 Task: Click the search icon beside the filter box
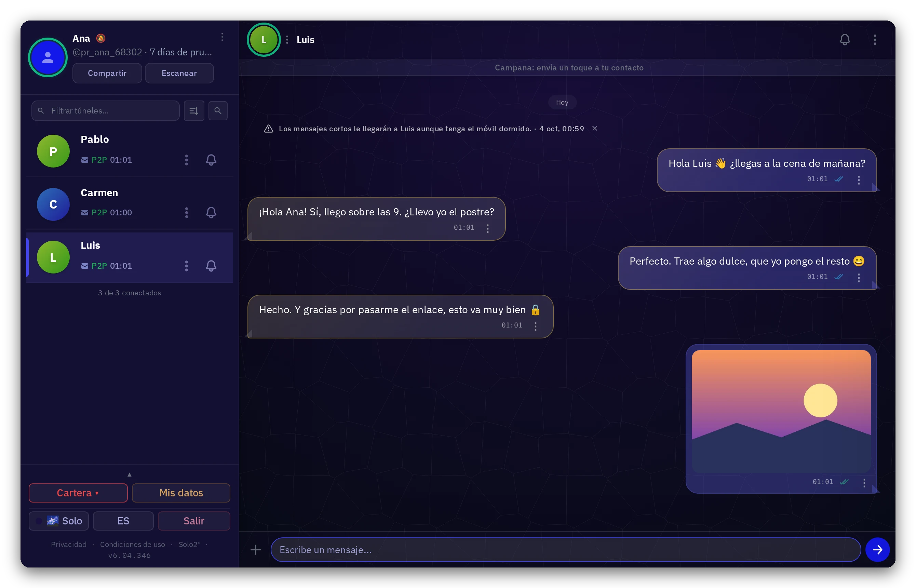218,111
